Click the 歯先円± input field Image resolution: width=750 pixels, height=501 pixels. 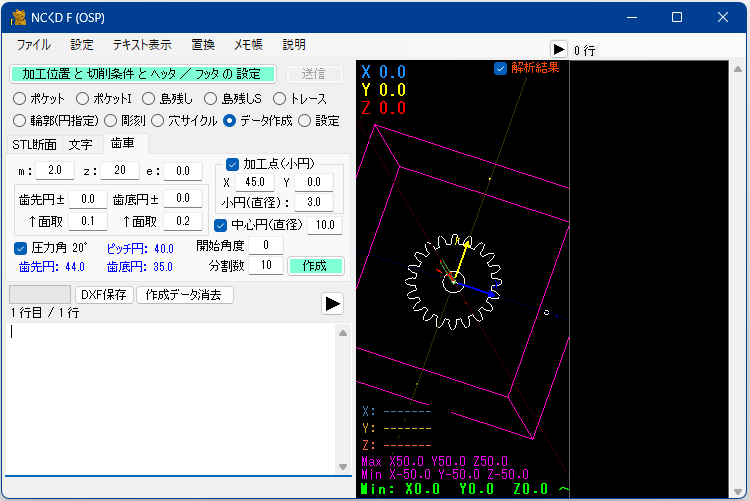click(88, 199)
